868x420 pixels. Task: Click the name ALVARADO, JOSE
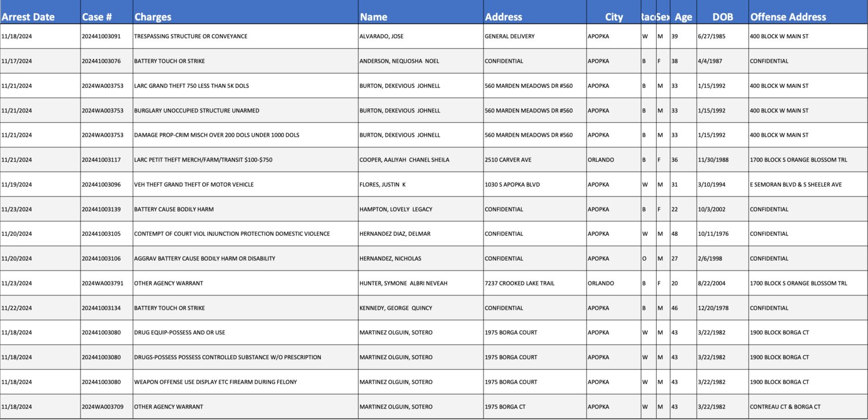coord(420,36)
